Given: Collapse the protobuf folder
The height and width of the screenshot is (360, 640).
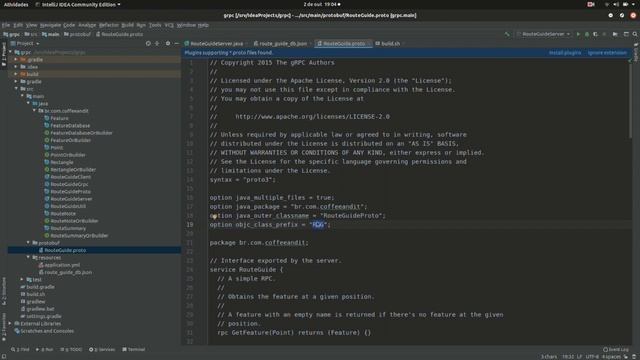Looking at the screenshot, I should coord(28,243).
